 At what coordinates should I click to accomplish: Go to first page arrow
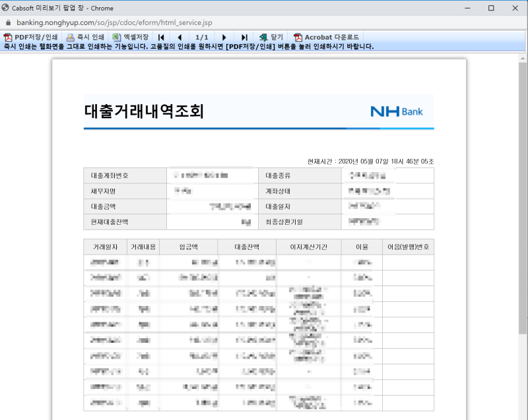(161, 38)
